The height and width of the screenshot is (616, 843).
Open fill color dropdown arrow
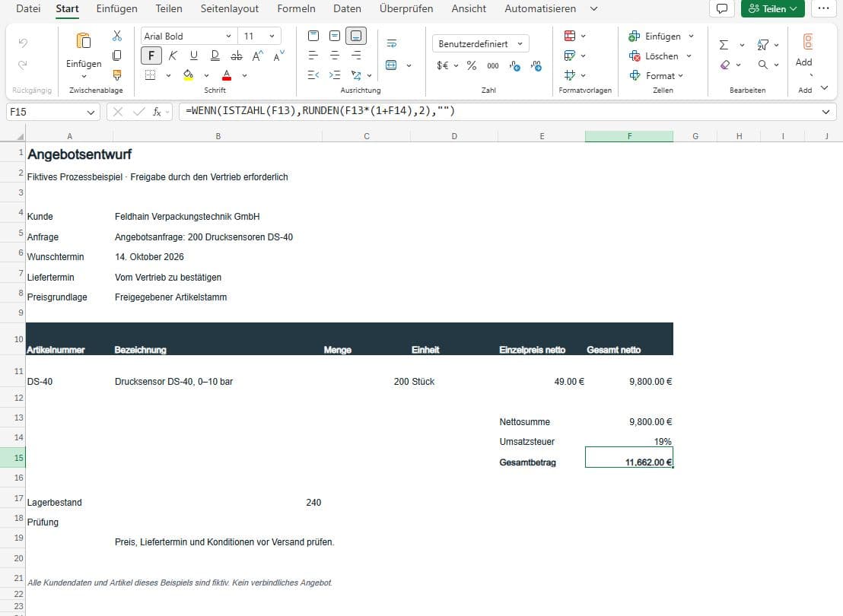pos(206,76)
